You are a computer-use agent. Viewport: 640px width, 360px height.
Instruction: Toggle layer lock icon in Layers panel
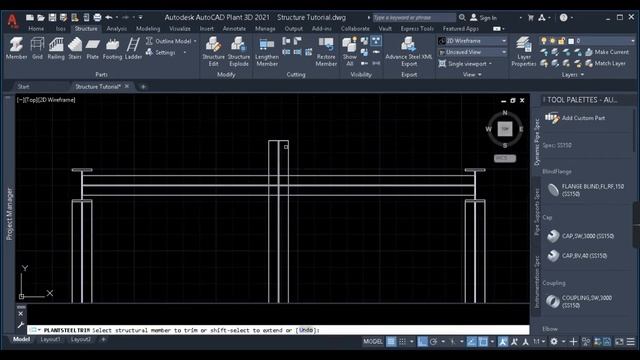tap(561, 41)
